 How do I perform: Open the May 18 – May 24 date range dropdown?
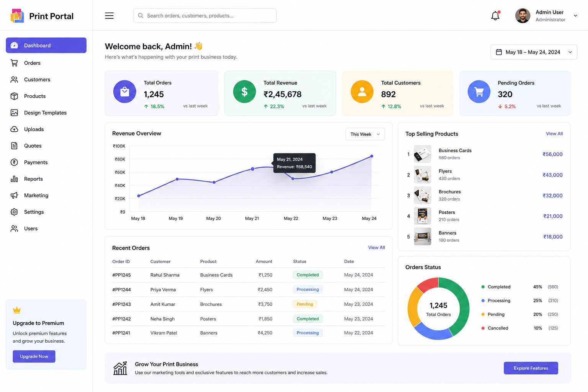(x=534, y=52)
